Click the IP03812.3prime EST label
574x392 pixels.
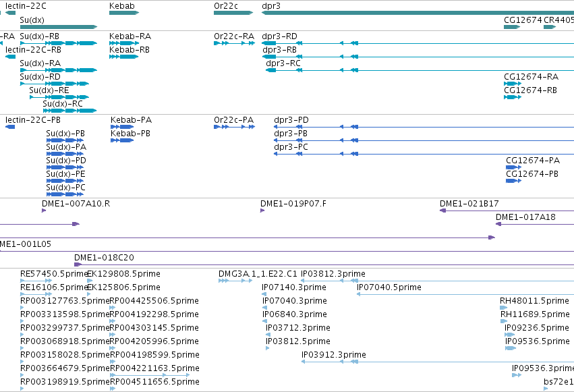point(333,274)
